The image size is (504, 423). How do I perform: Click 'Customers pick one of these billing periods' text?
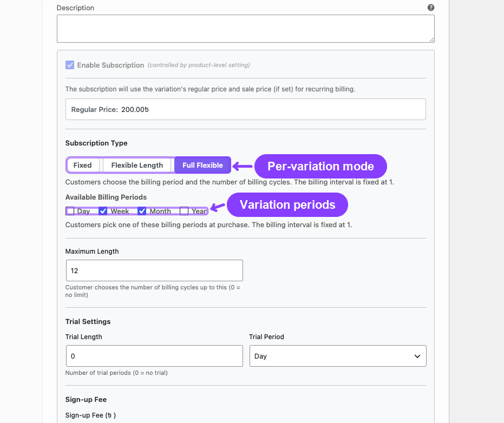pyautogui.click(x=208, y=225)
